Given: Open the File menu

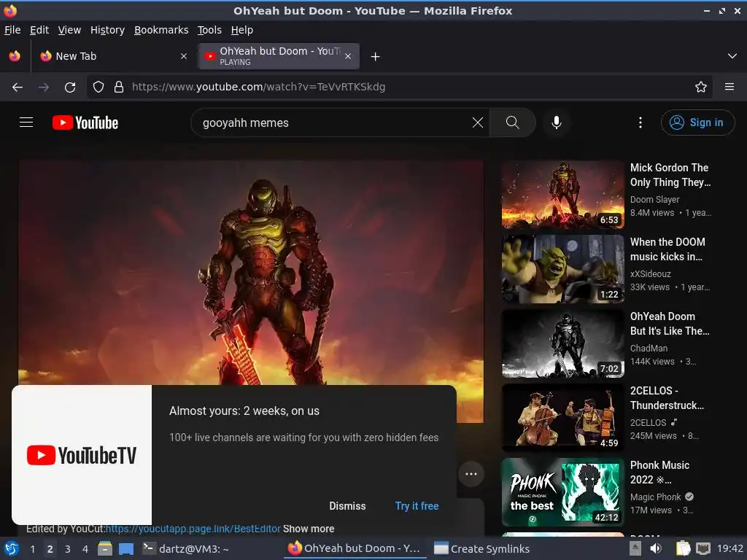Looking at the screenshot, I should [x=12, y=30].
